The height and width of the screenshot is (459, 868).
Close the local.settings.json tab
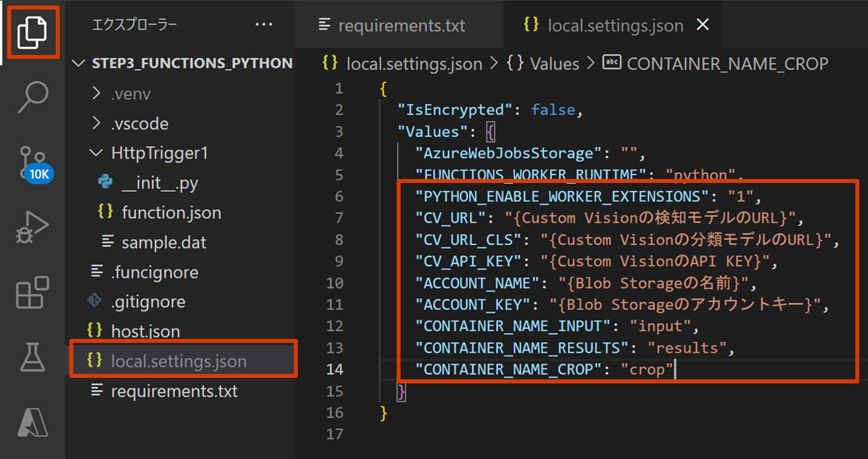point(702,25)
